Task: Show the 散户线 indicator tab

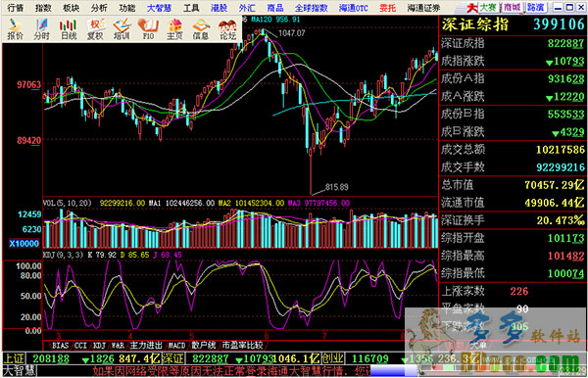Action: coord(204,345)
